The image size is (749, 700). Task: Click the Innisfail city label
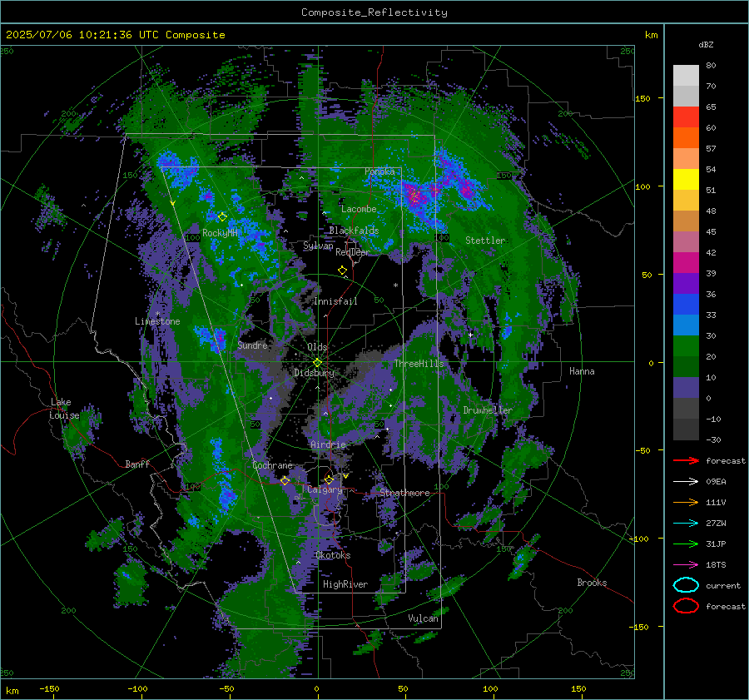335,301
